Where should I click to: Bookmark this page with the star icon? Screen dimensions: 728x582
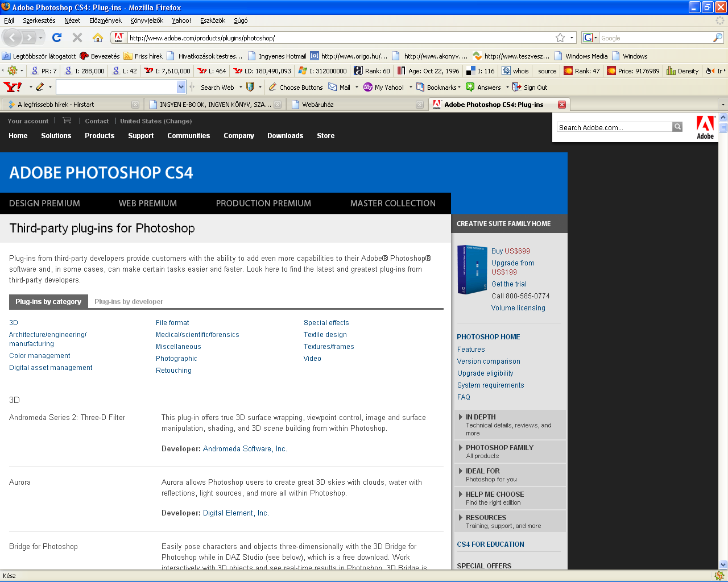coord(560,38)
